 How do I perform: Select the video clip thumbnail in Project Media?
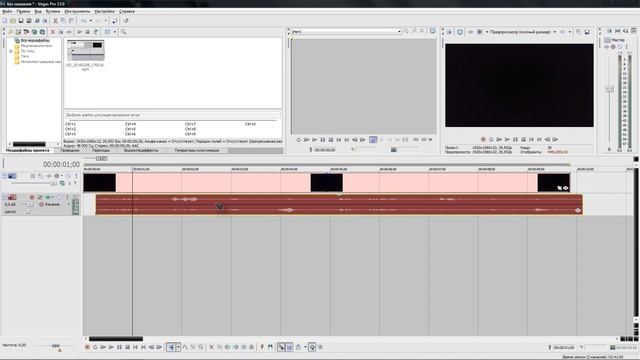[85, 50]
